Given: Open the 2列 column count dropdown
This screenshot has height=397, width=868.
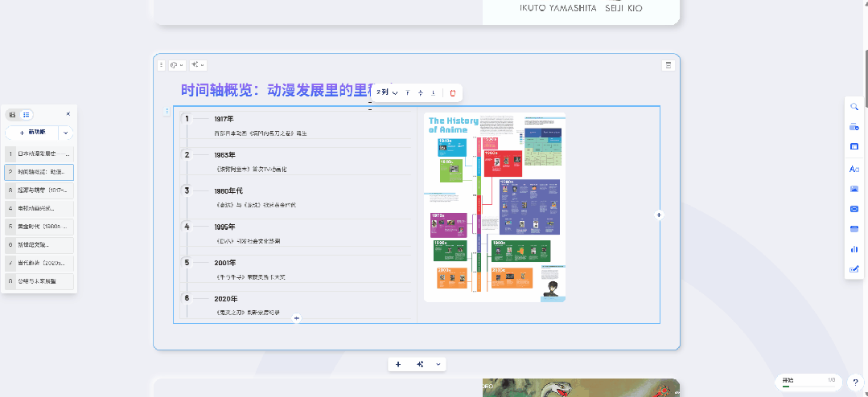Looking at the screenshot, I should pos(387,93).
